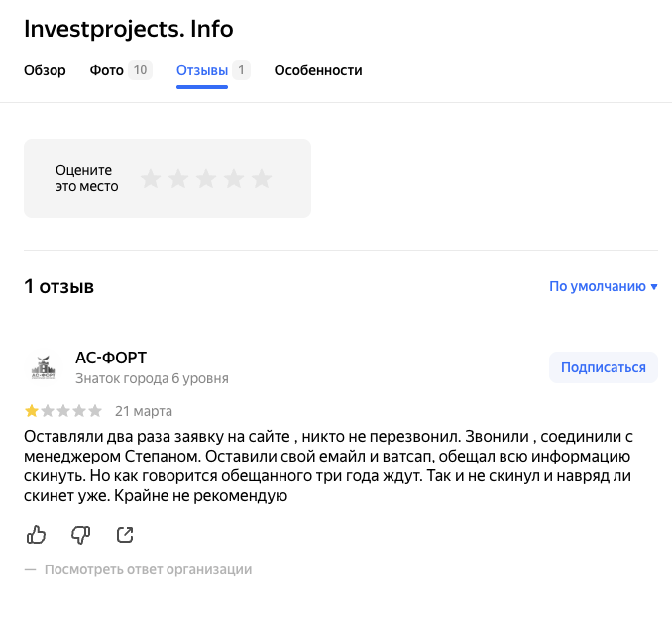The width and height of the screenshot is (672, 617).
Task: Rate this place five stars
Action: [262, 179]
